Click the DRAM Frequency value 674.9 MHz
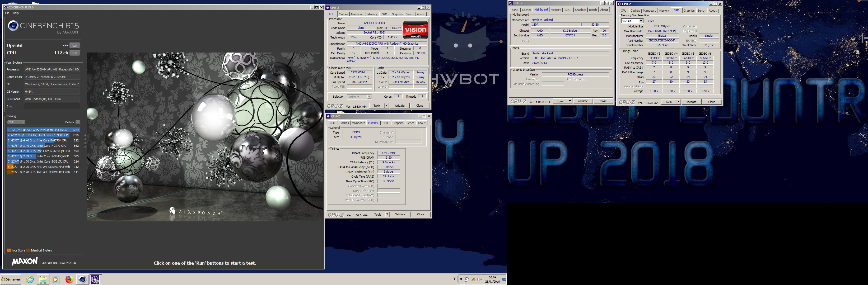Screen dimensions: 868x285 [x=389, y=153]
